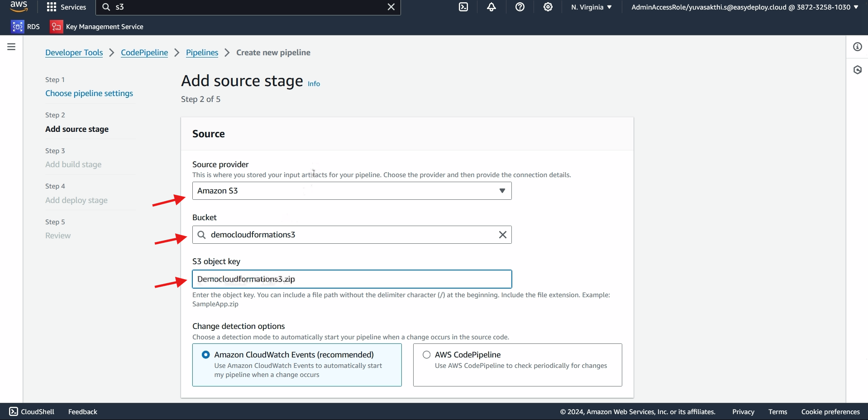Select AWS CodePipeline change detection radio
The height and width of the screenshot is (420, 868).
click(x=426, y=355)
